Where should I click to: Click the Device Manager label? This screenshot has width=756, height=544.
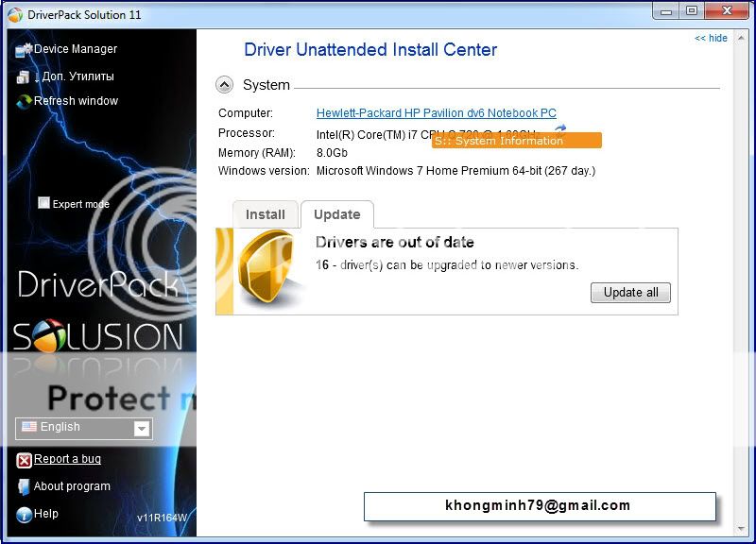(76, 49)
